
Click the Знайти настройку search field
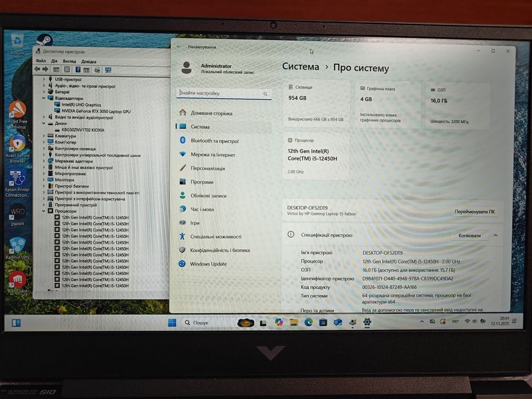click(x=224, y=93)
